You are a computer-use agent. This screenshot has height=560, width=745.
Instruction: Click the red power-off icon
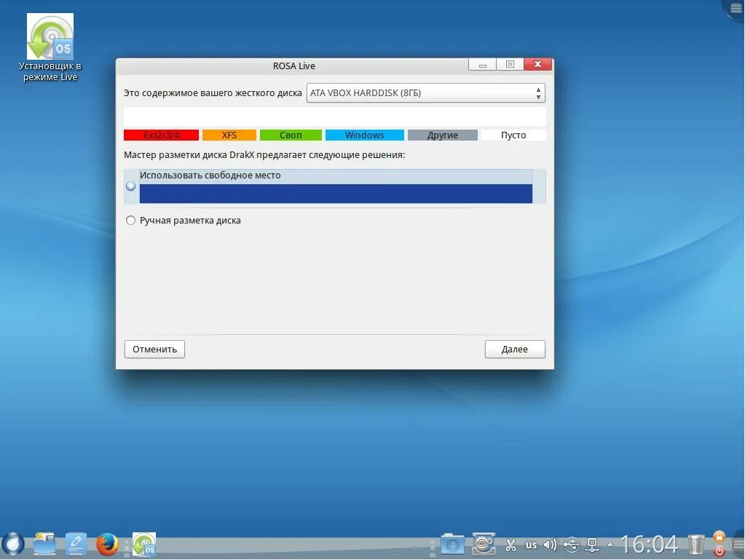720,551
